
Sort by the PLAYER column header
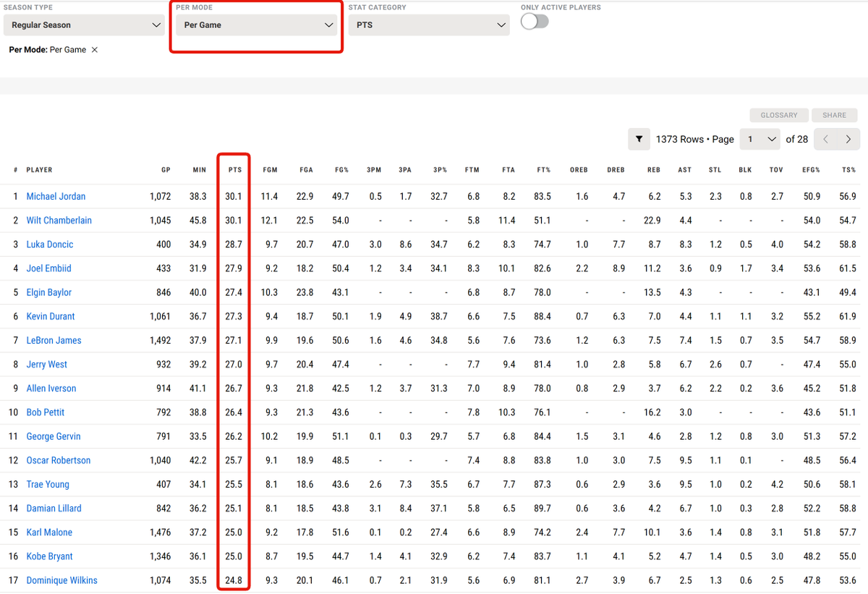[x=39, y=170]
